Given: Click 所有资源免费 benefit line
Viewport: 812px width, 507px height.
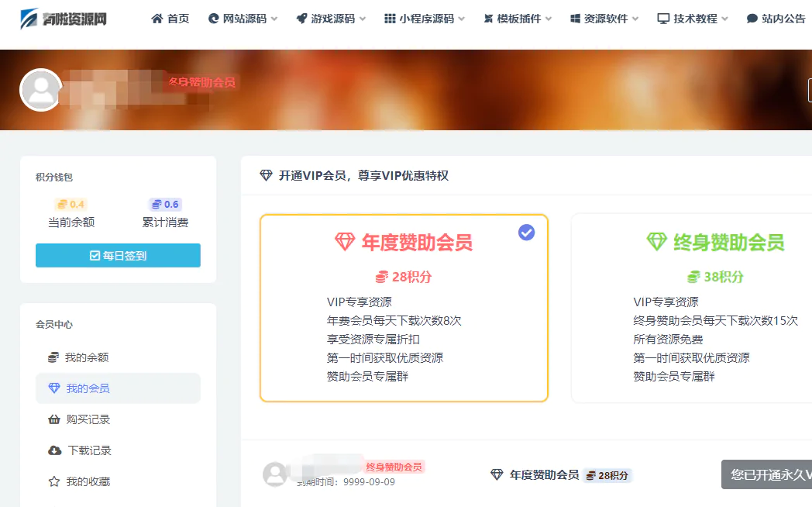Looking at the screenshot, I should pos(668,340).
